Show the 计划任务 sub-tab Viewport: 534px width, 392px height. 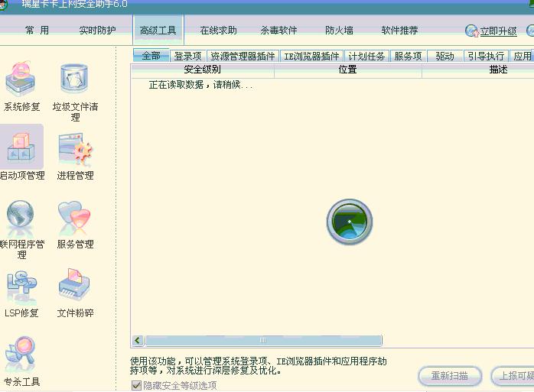(366, 56)
